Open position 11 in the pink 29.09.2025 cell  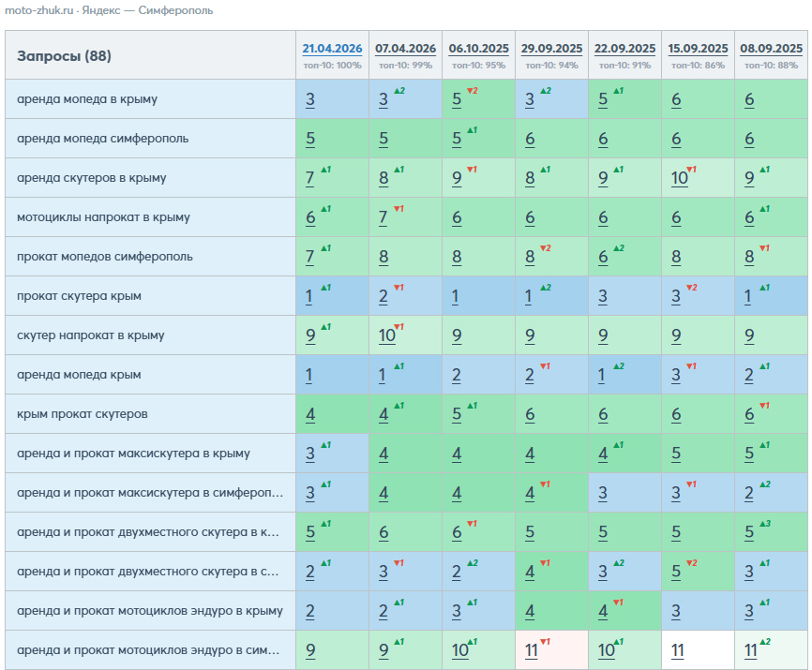click(532, 650)
